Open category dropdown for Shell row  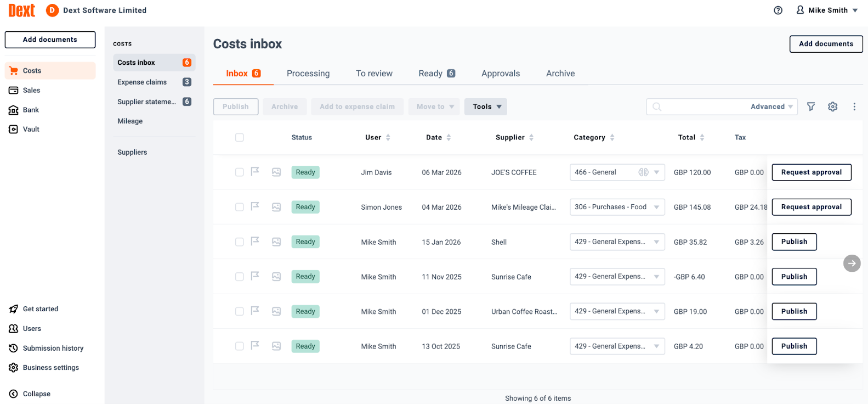coord(617,242)
